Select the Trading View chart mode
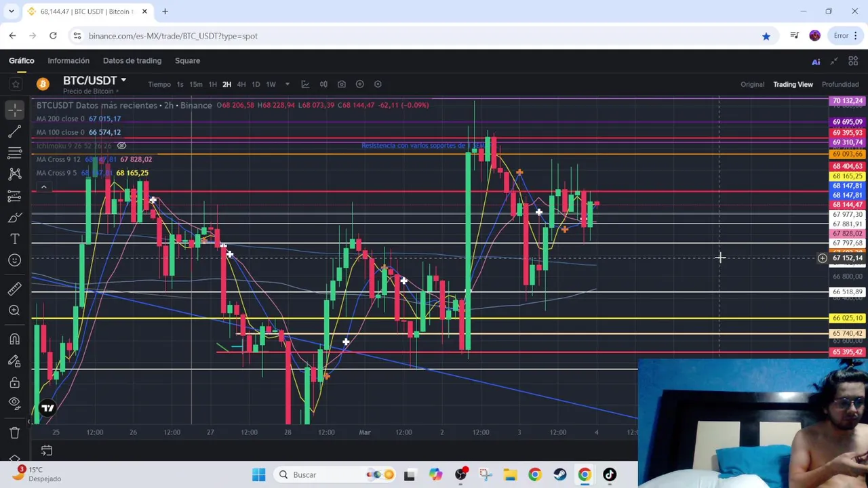 [x=793, y=84]
